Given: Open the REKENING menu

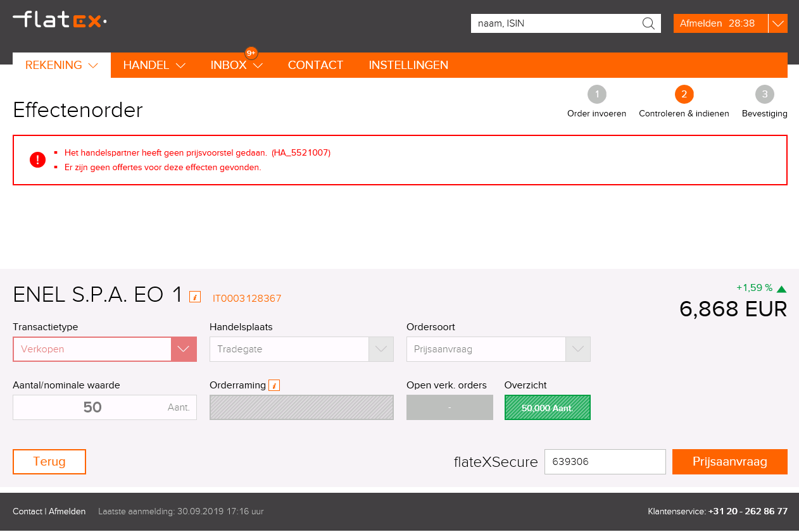Looking at the screenshot, I should point(61,65).
